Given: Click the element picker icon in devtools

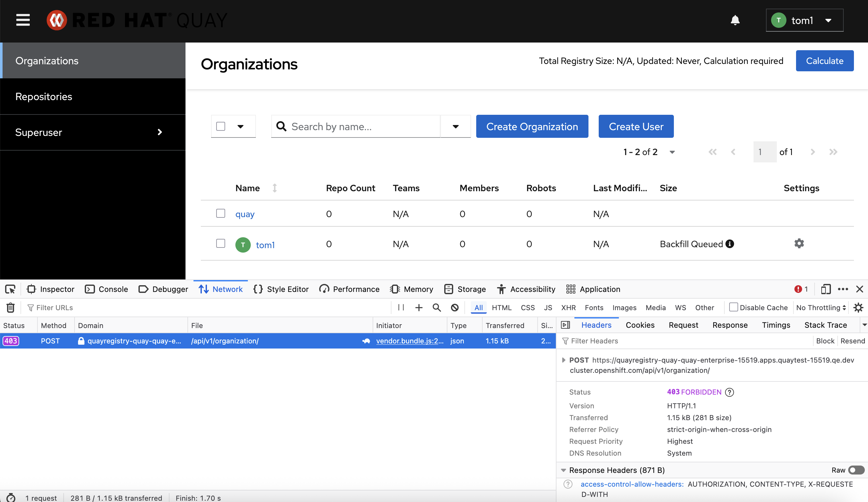Looking at the screenshot, I should click(x=10, y=289).
